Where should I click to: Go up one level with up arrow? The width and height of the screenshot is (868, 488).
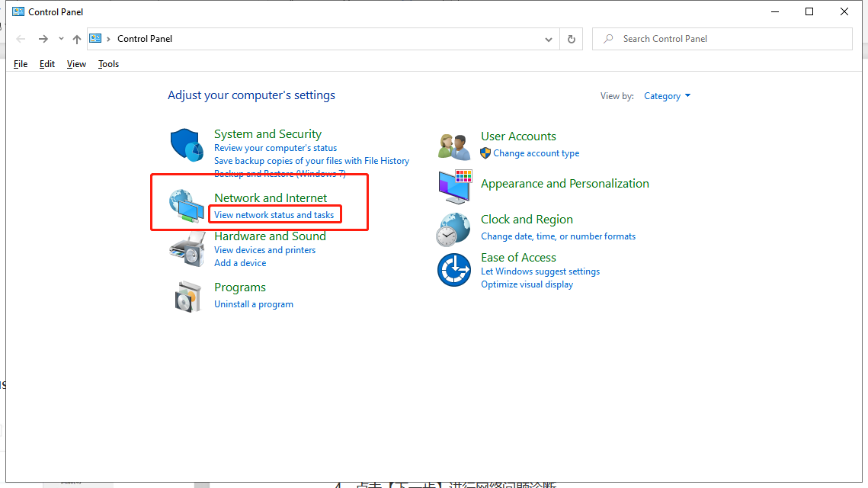(77, 39)
